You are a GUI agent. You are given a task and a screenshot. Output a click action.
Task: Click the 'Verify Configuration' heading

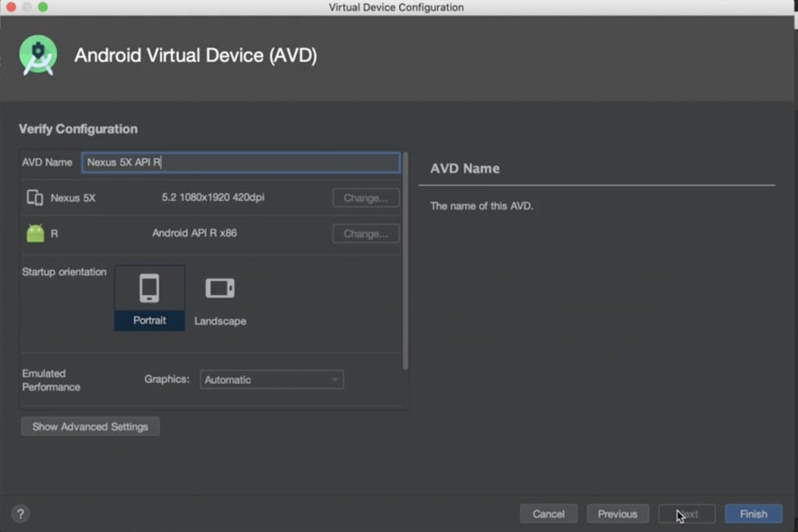click(79, 129)
